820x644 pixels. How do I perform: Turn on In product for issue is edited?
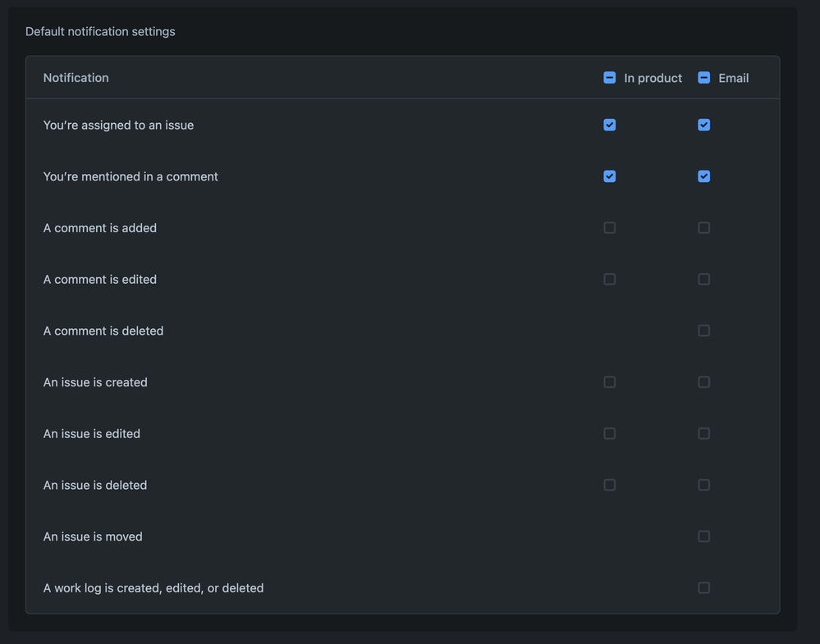(609, 433)
